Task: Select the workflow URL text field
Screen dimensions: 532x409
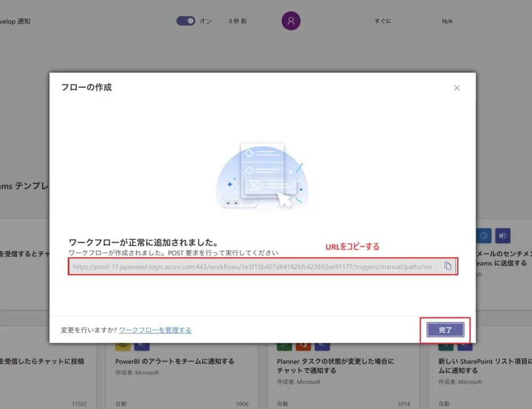Action: click(x=255, y=266)
